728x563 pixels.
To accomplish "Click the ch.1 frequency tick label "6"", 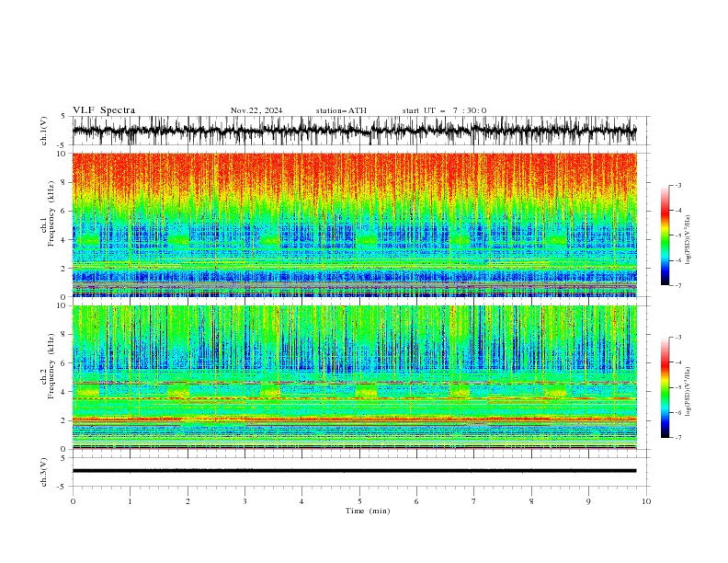I will [x=63, y=212].
